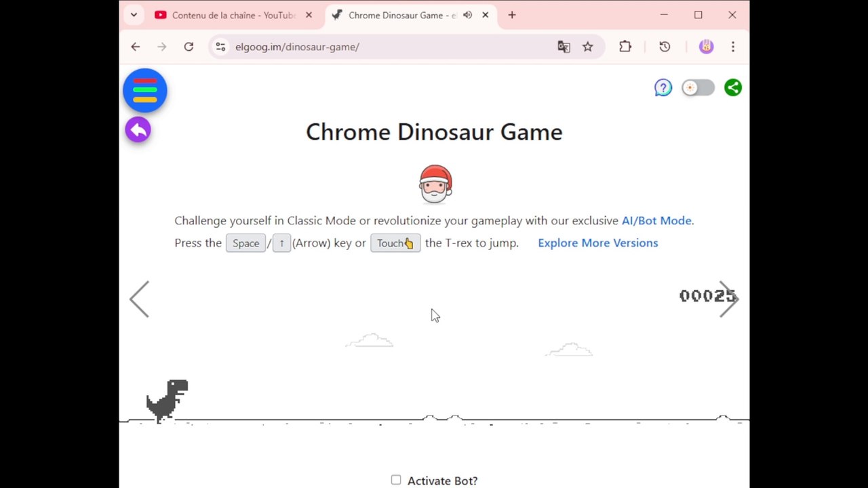Screen dimensions: 868x488
Task: Go to previous game version chevron
Action: [139, 299]
